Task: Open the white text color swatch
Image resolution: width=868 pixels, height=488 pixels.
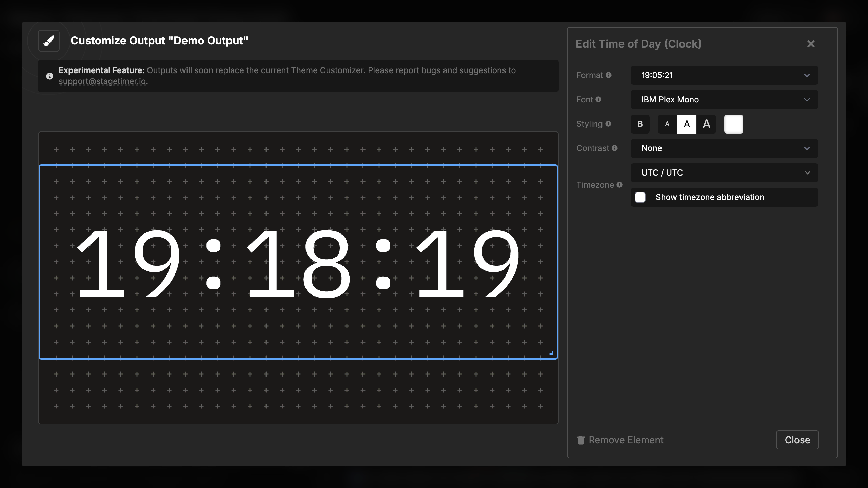Action: point(733,124)
